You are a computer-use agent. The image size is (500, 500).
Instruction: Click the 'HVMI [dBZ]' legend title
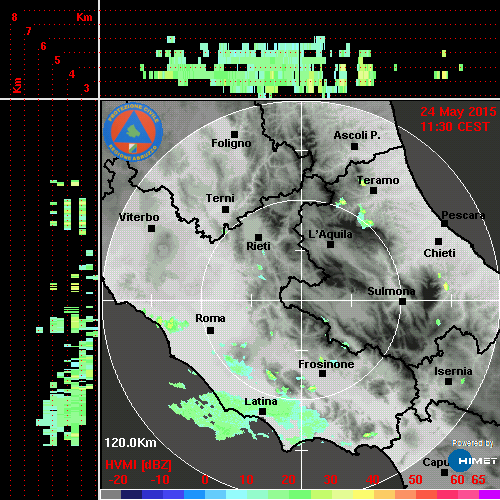[x=138, y=465]
